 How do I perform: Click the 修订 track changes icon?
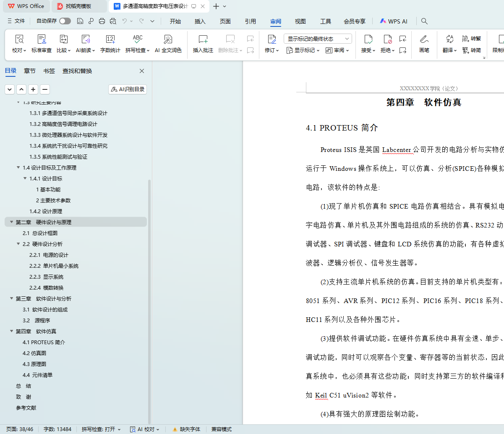click(x=272, y=40)
